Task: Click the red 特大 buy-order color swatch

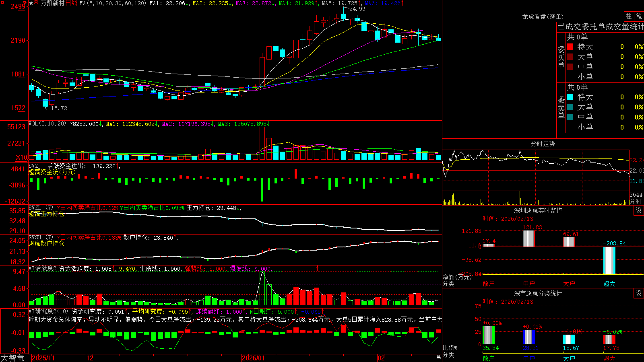Action: pos(570,47)
